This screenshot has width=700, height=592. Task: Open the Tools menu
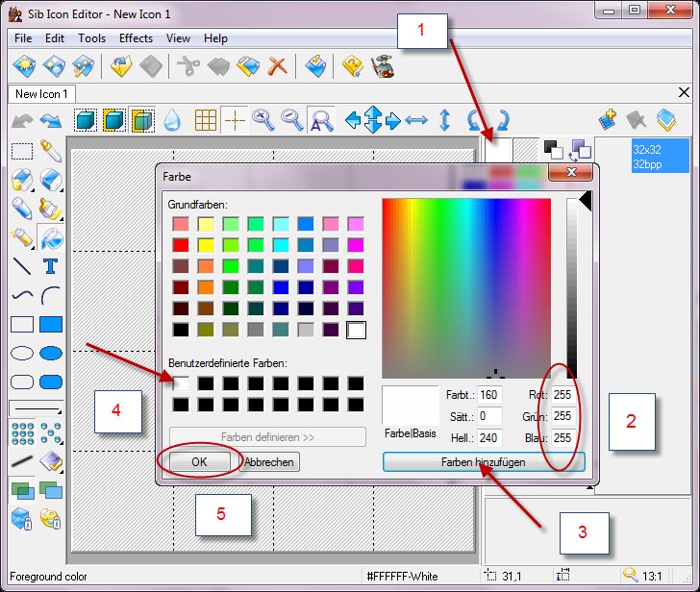[92, 38]
